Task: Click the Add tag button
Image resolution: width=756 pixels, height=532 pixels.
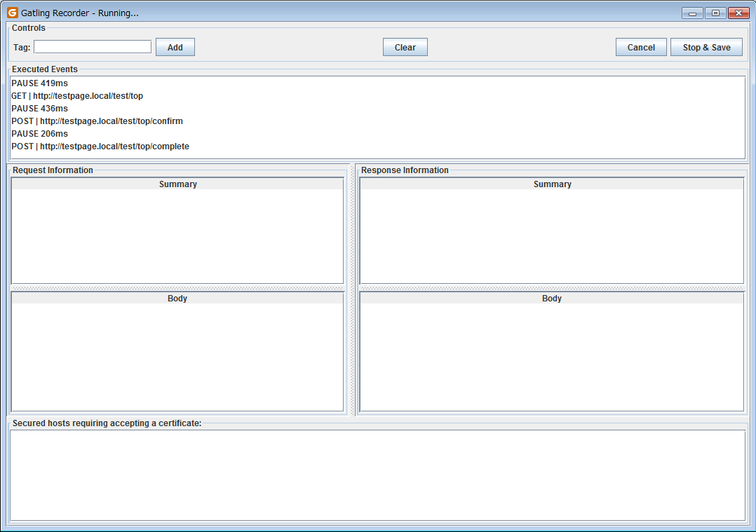Action: click(175, 47)
